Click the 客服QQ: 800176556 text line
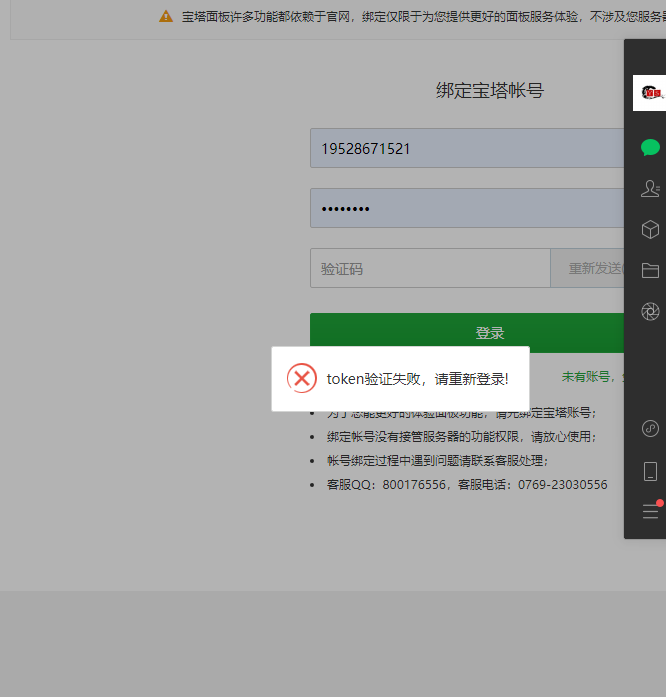666x697 pixels. (x=467, y=485)
